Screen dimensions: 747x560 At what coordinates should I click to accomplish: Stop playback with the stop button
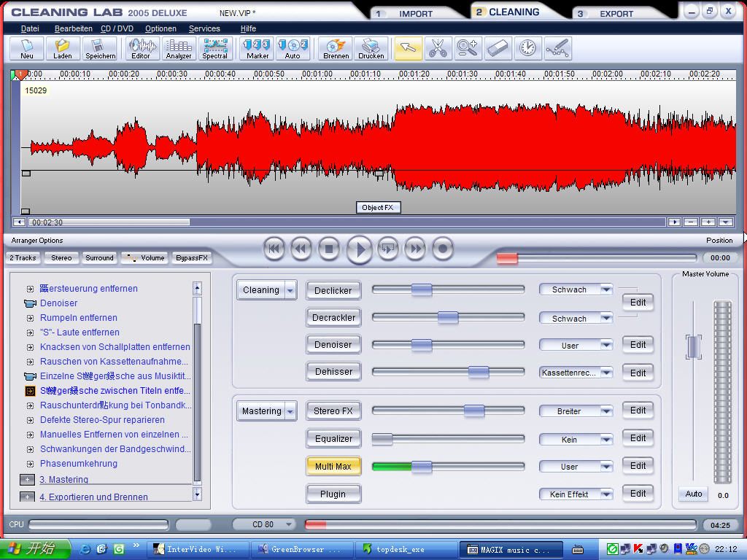pos(329,249)
